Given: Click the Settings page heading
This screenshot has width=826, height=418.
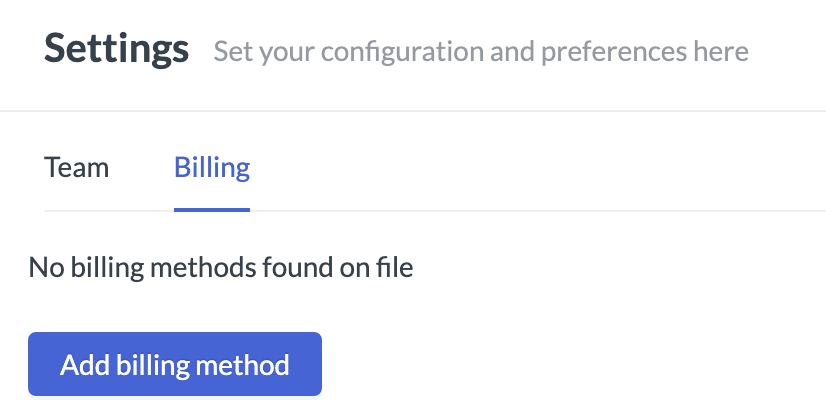Looking at the screenshot, I should tap(116, 49).
